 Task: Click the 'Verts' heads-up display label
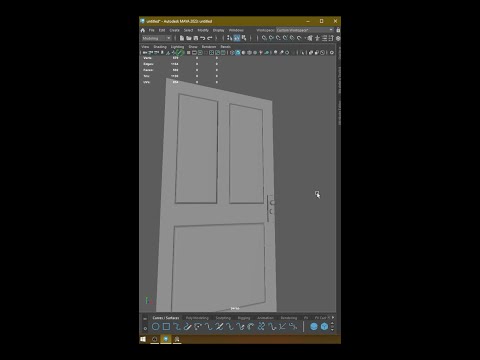pyautogui.click(x=147, y=58)
